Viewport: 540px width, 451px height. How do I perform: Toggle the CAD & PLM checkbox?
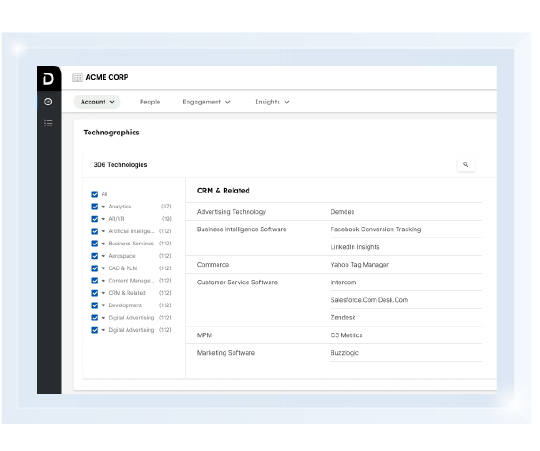[95, 268]
